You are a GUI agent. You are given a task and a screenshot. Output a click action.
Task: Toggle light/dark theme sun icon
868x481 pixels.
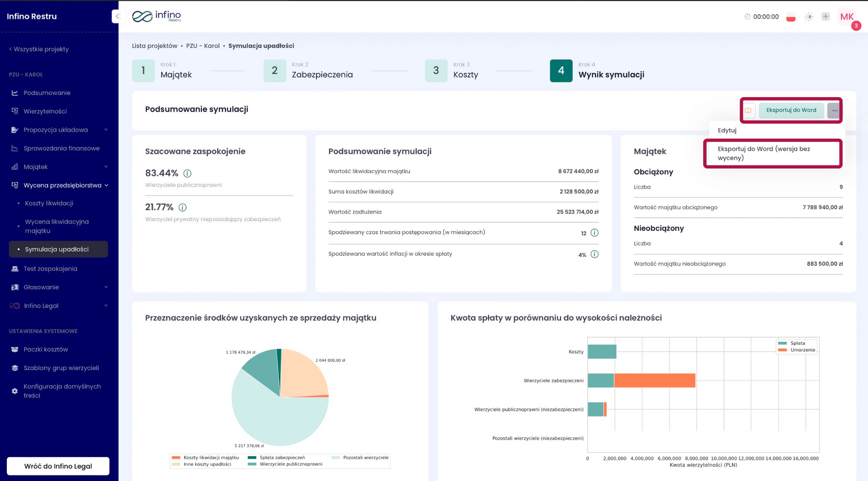tap(809, 17)
